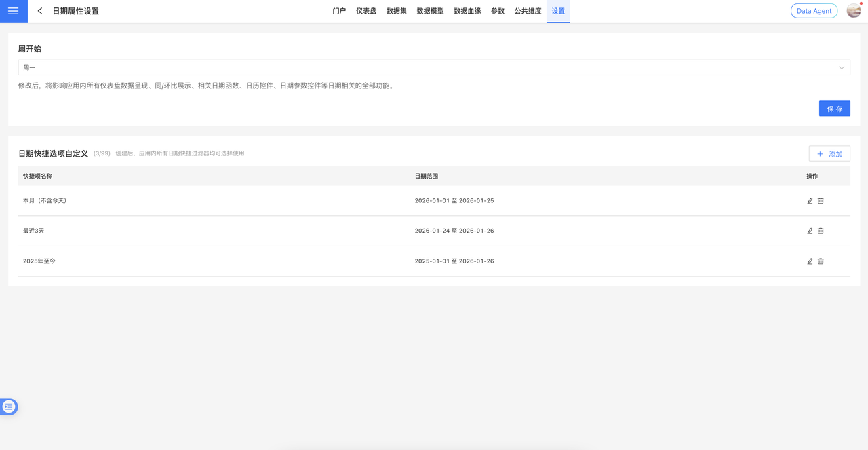Click the 保存 button

click(x=834, y=109)
